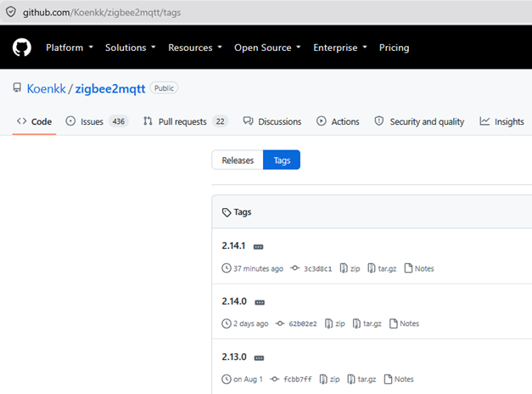
Task: Select the Tags toggle button
Action: pos(282,160)
